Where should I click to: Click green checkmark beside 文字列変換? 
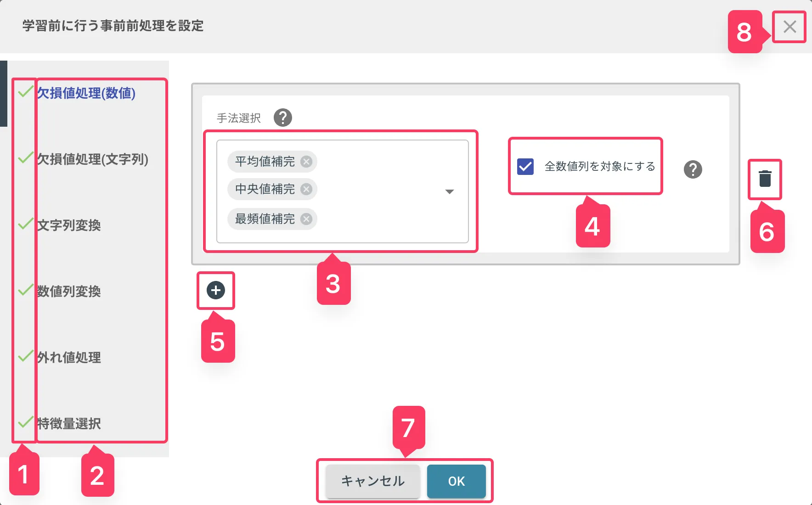[x=25, y=224]
